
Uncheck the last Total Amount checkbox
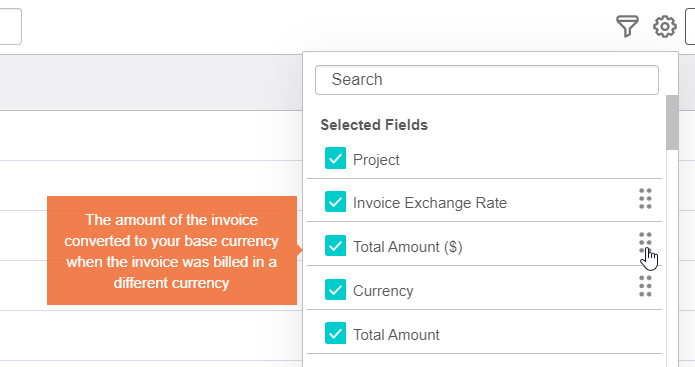point(336,333)
